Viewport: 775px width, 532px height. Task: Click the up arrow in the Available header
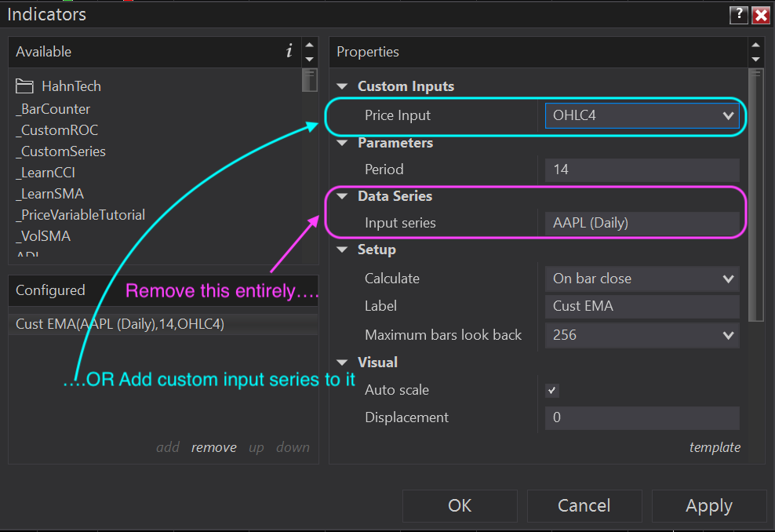(x=309, y=45)
